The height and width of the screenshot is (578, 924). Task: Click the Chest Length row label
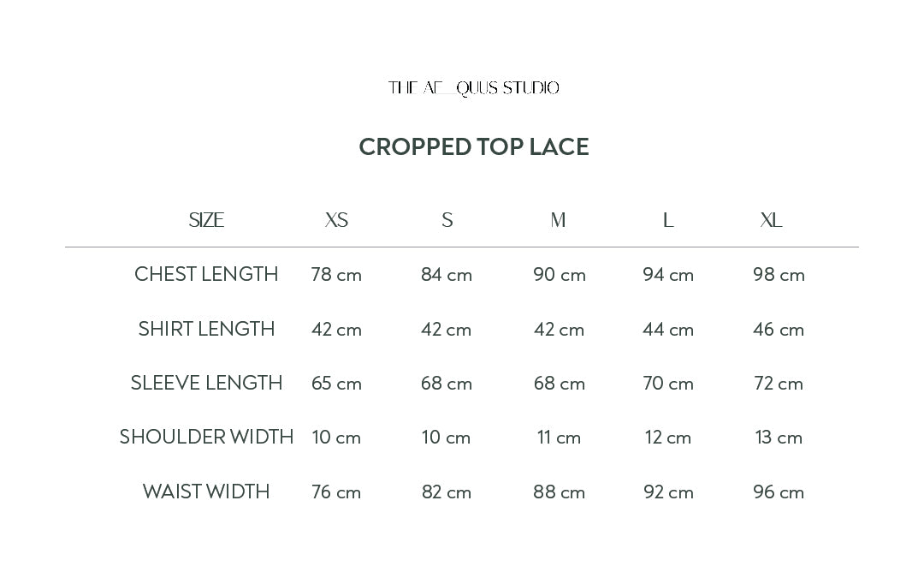coord(206,275)
